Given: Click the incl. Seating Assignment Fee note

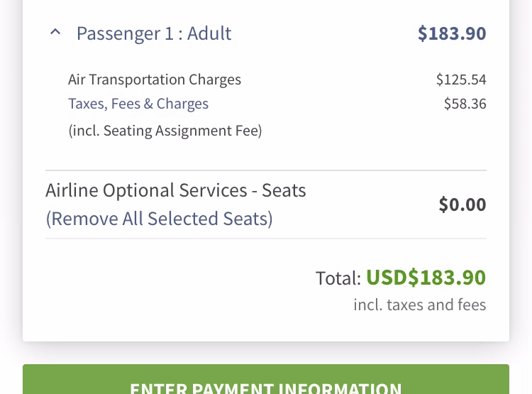Looking at the screenshot, I should [165, 131].
